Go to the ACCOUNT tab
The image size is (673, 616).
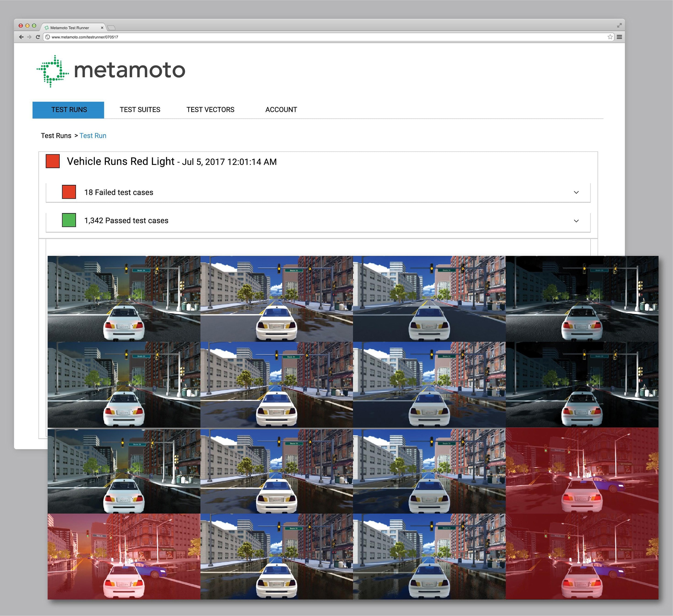pos(281,110)
